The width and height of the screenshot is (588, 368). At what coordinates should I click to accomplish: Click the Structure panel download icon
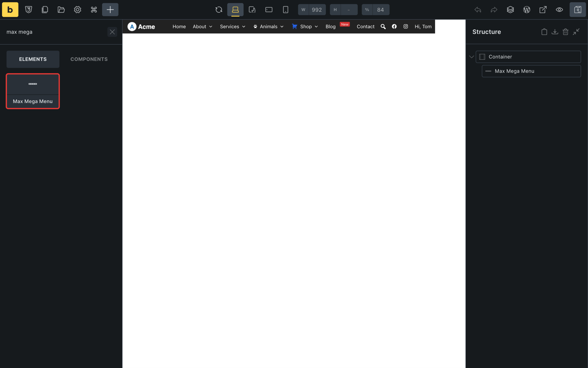coord(555,32)
